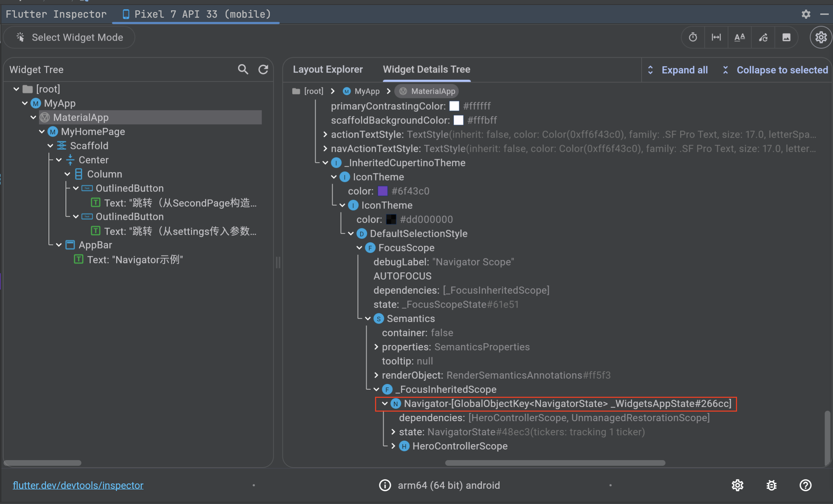The height and width of the screenshot is (504, 833).
Task: Expand the HeroControllerScope node
Action: (x=393, y=446)
